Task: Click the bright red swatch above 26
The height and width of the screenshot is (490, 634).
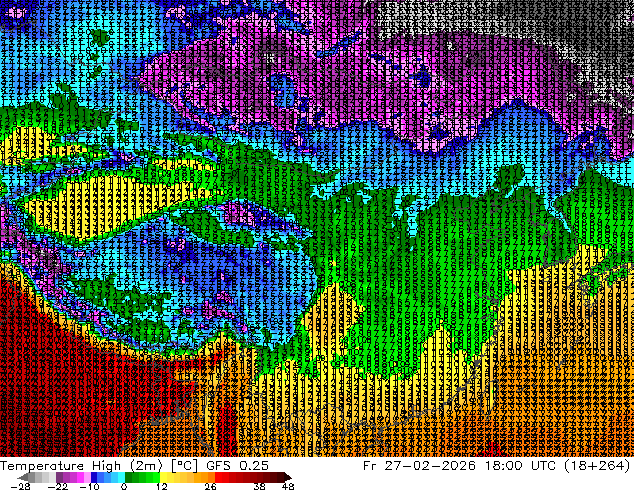Action: point(218,477)
